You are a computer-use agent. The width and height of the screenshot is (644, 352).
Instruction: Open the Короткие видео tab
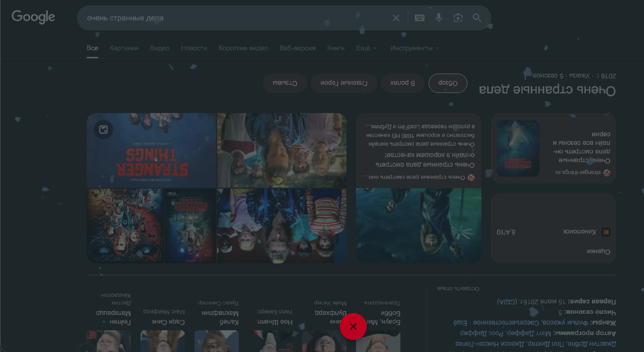(243, 48)
